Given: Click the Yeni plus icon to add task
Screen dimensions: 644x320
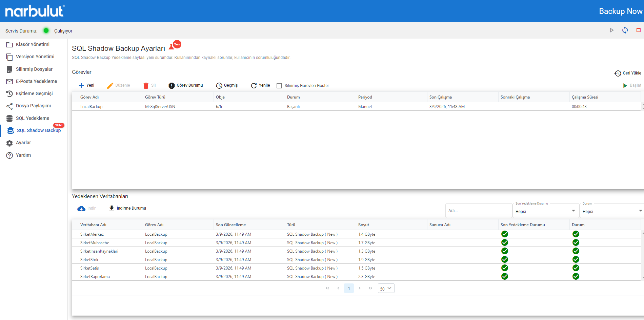Looking at the screenshot, I should [x=81, y=86].
